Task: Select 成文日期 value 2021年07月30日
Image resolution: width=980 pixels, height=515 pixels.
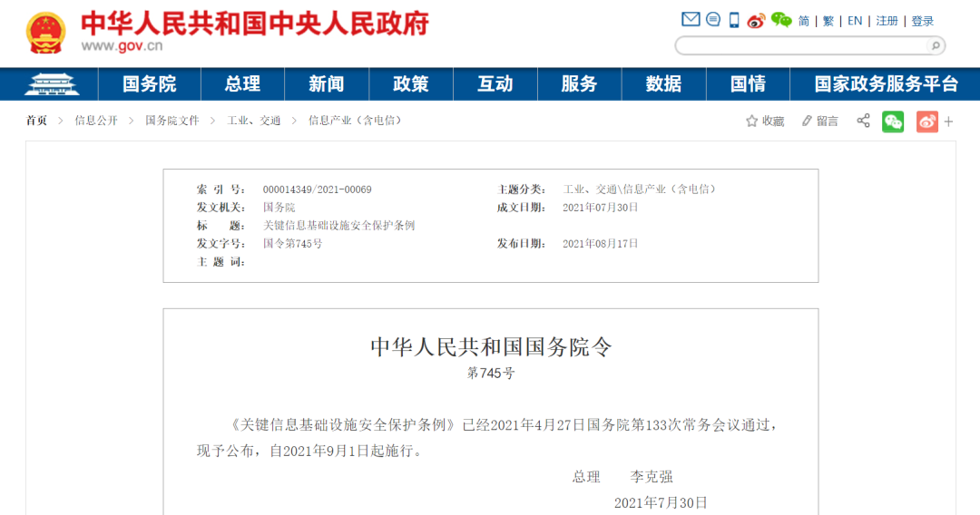Action: 600,208
